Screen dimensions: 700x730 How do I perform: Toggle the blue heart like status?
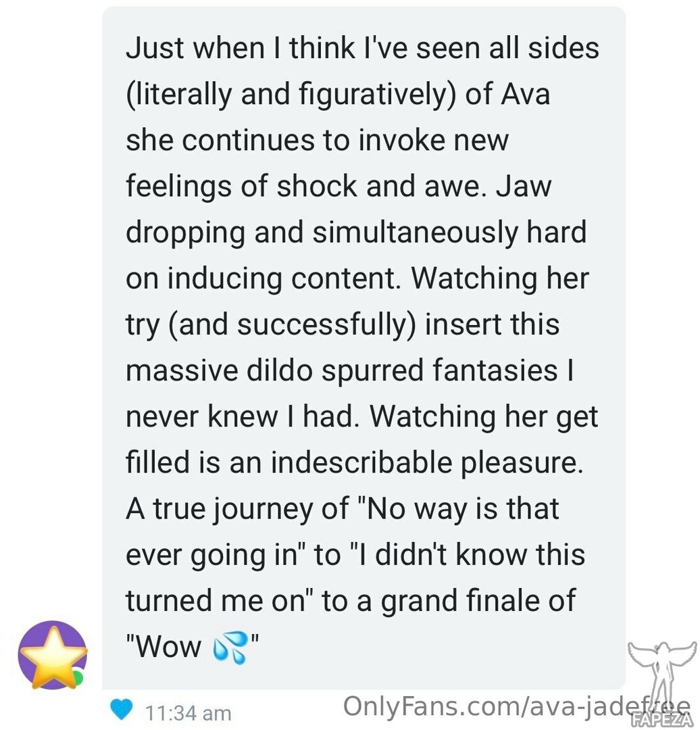click(122, 710)
